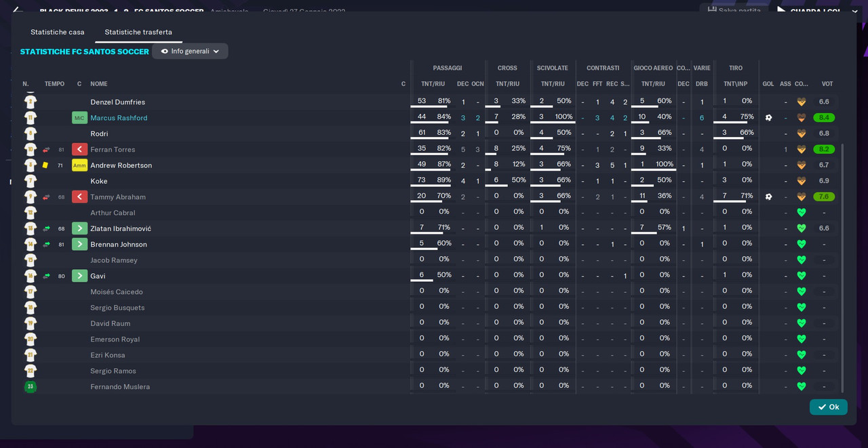The height and width of the screenshot is (448, 868).
Task: Sort by the DRB column header
Action: 702,84
